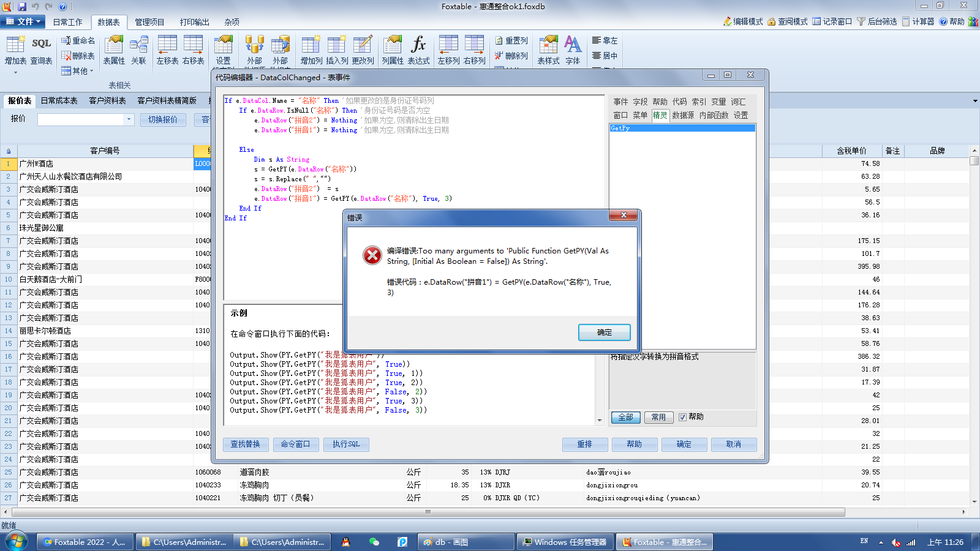Open the 杂项 ribbon tab
This screenshot has width=980, height=551.
232,22
